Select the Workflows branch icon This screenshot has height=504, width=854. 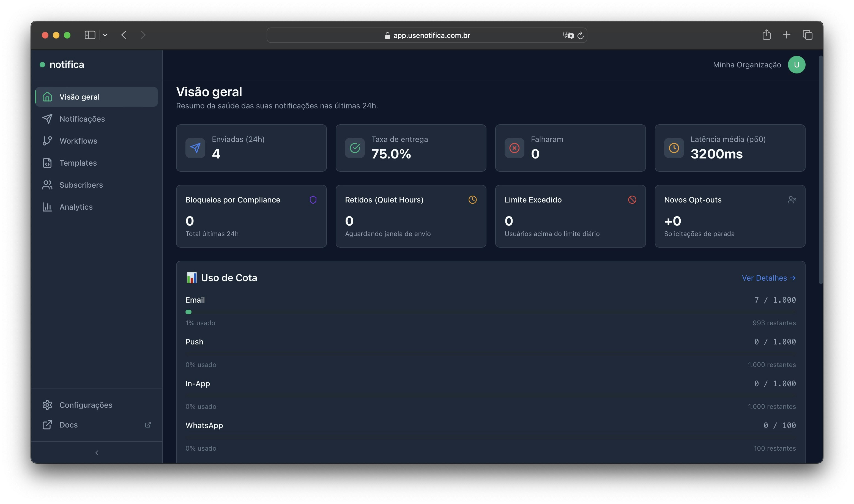point(47,141)
